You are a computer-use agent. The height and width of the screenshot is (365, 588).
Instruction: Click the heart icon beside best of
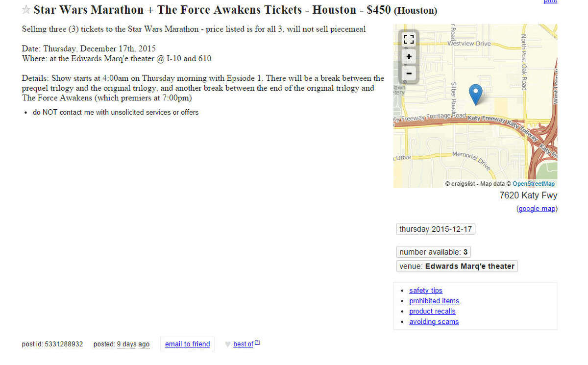[227, 344]
